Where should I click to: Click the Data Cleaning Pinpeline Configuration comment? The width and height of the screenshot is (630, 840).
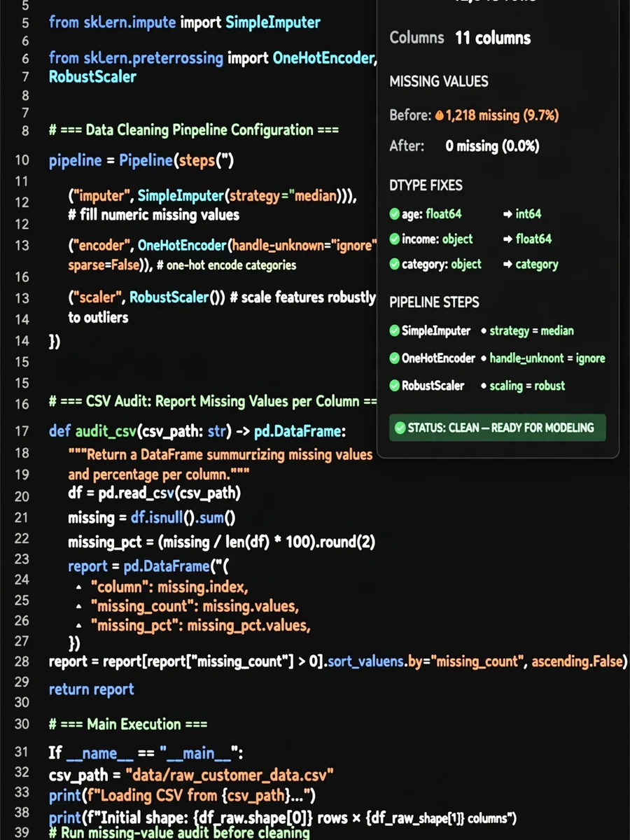(194, 130)
